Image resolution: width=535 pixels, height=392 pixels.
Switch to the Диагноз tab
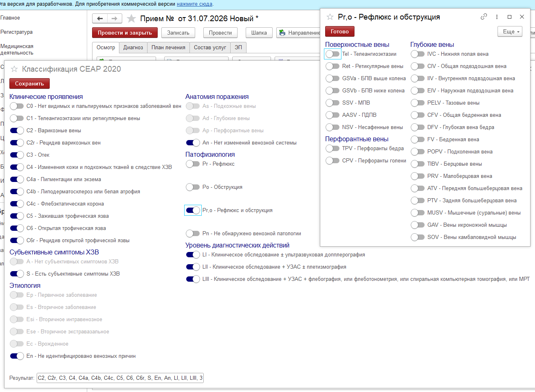(133, 48)
